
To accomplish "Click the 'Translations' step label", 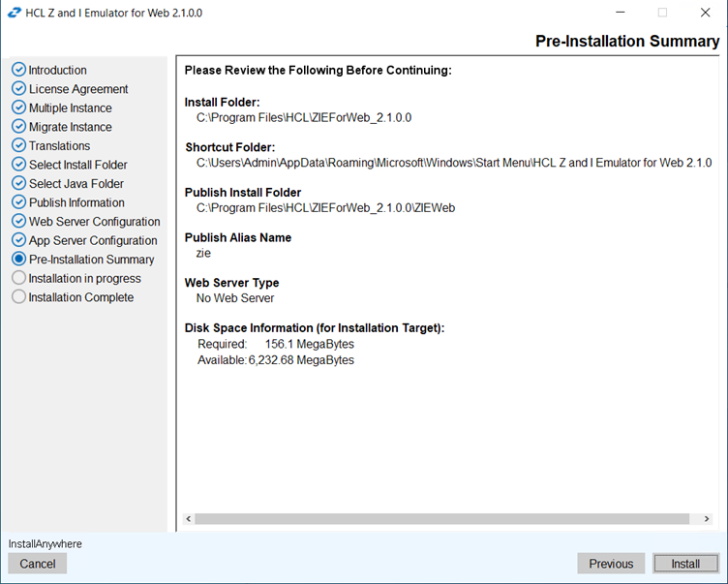I will point(59,146).
